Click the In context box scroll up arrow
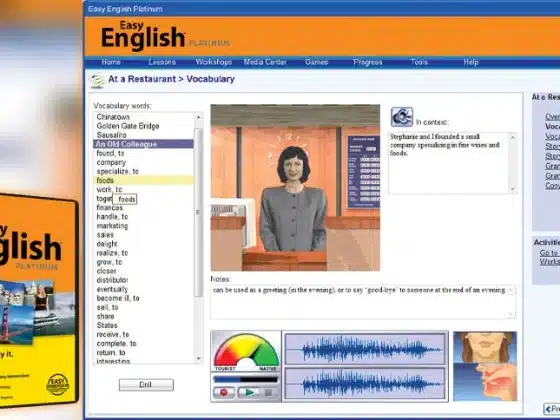The height and width of the screenshot is (420, 560). coord(513,138)
